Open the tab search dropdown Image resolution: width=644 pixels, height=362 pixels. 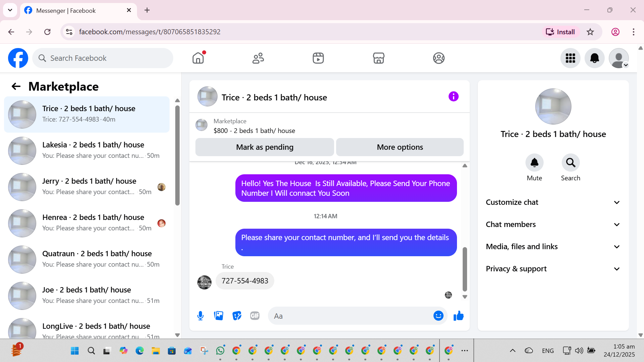coord(10,10)
